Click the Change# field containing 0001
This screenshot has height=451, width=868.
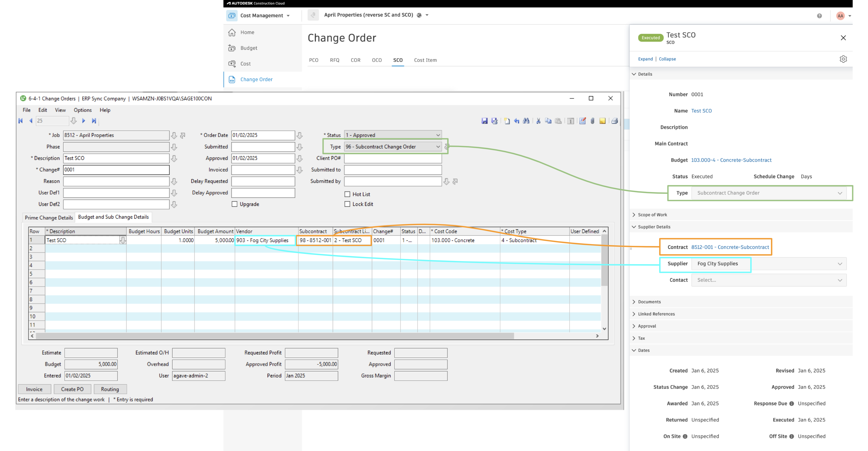click(116, 170)
